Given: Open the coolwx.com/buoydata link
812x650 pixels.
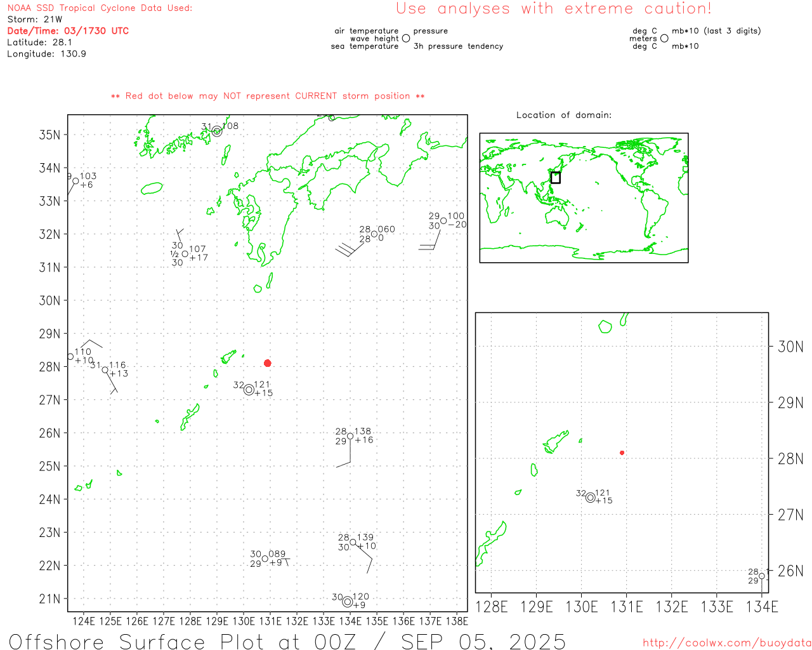Looking at the screenshot, I should [727, 643].
